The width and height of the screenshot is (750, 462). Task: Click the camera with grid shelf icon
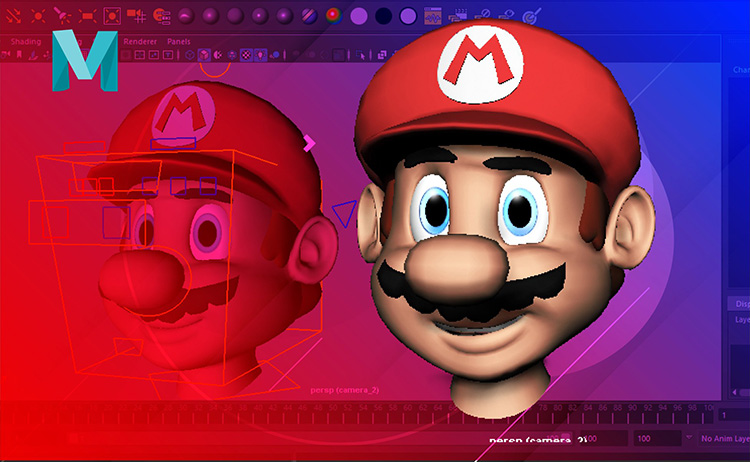(x=137, y=16)
